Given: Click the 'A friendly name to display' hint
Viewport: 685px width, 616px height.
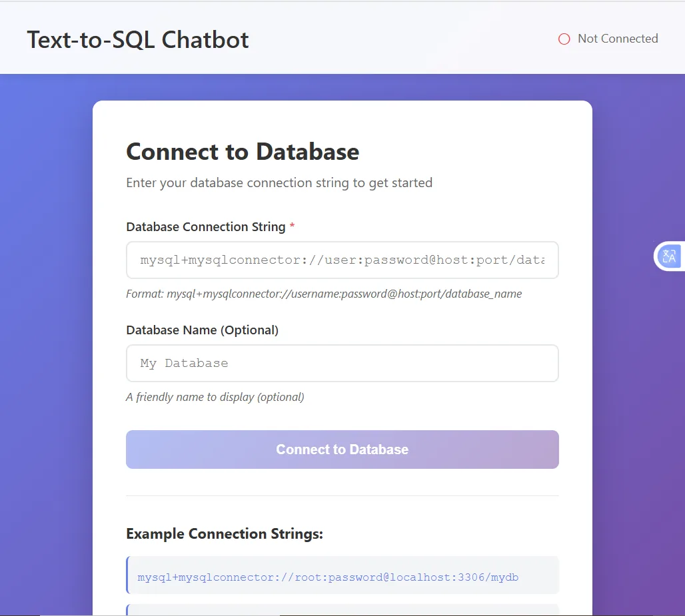Looking at the screenshot, I should [215, 397].
